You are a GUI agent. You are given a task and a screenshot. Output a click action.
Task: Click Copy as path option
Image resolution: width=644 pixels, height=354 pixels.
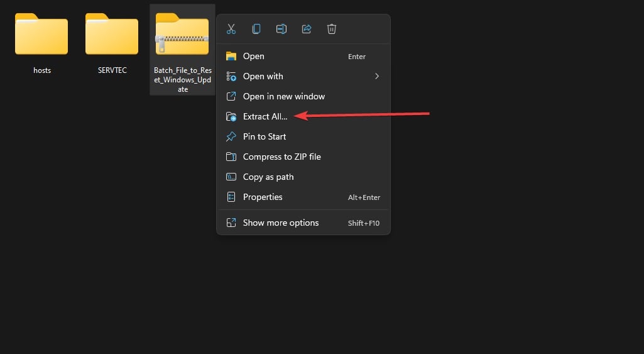(x=268, y=177)
